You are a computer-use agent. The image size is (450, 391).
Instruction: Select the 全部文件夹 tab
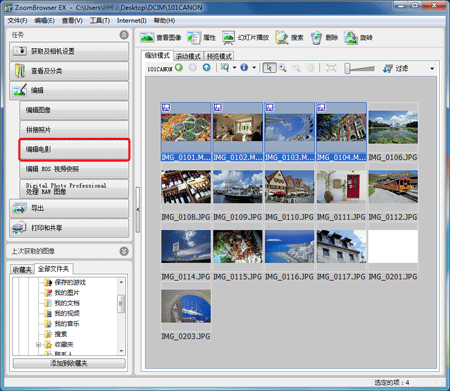point(54,269)
